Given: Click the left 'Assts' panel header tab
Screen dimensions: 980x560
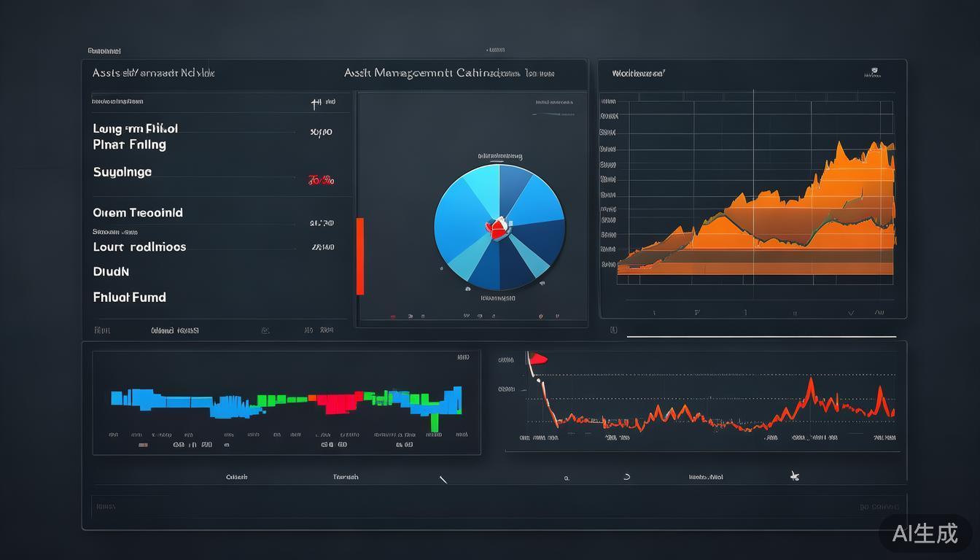Looking at the screenshot, I should 153,73.
